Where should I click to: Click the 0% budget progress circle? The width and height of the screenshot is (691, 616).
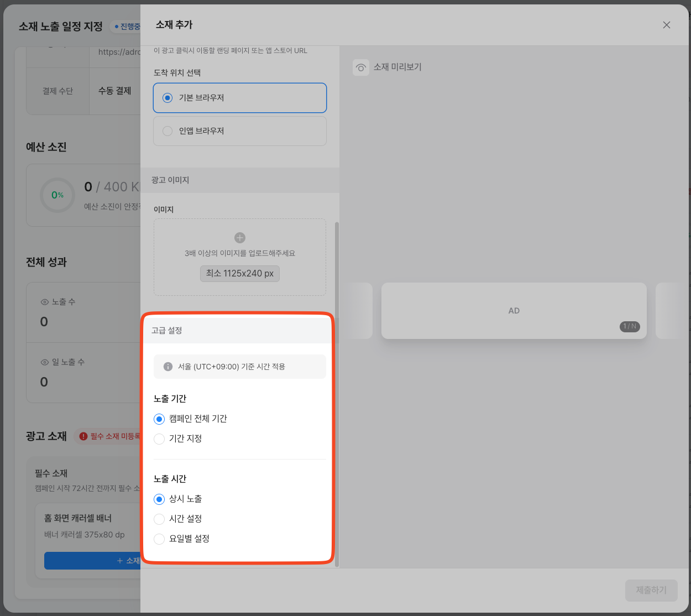57,195
